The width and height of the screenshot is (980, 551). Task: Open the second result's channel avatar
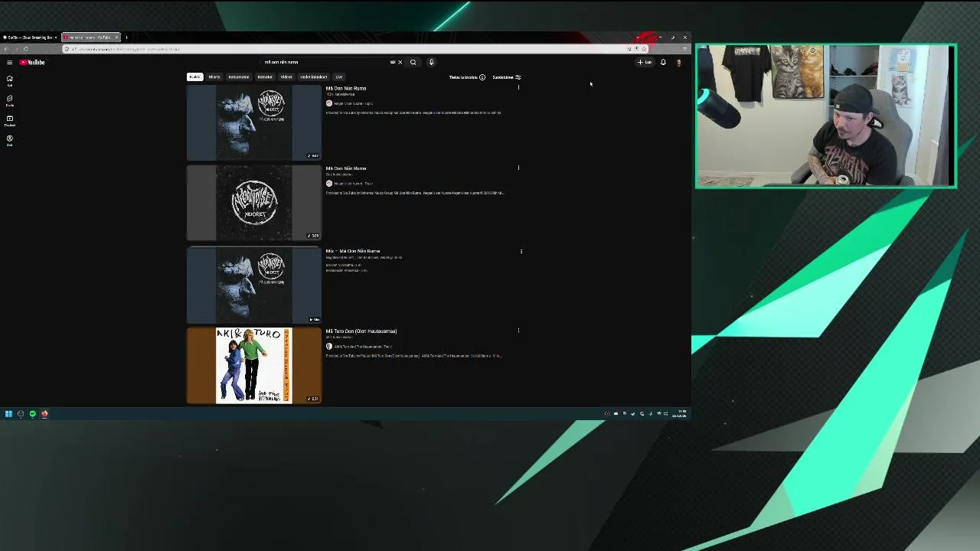tap(329, 184)
